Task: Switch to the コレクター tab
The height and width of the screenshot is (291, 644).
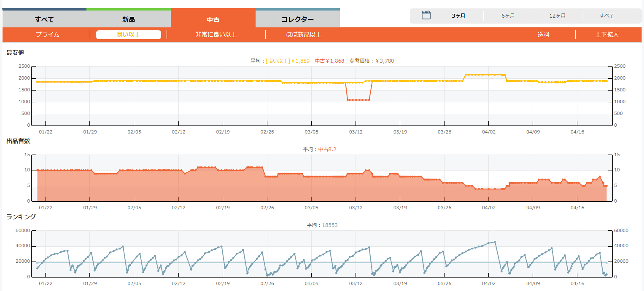Action: pyautogui.click(x=297, y=19)
